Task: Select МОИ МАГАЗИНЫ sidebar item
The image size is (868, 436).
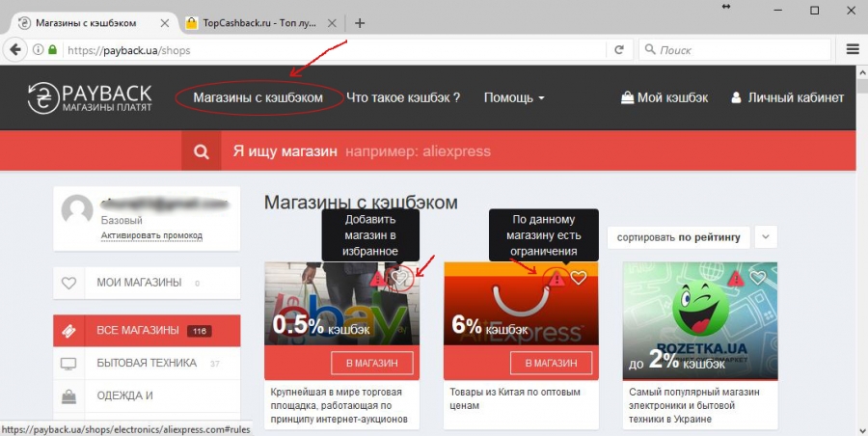Action: click(x=147, y=283)
